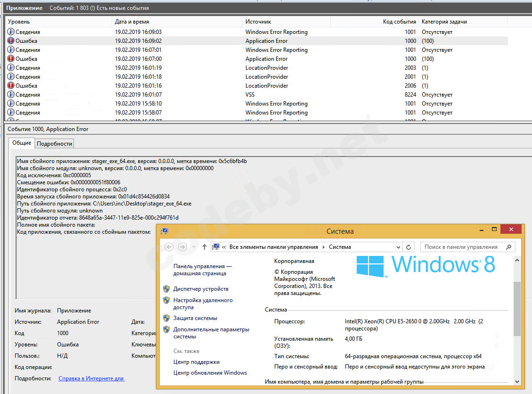Click the up-level arrow in System window
Viewport: 532px width, 394px height.
click(204, 247)
